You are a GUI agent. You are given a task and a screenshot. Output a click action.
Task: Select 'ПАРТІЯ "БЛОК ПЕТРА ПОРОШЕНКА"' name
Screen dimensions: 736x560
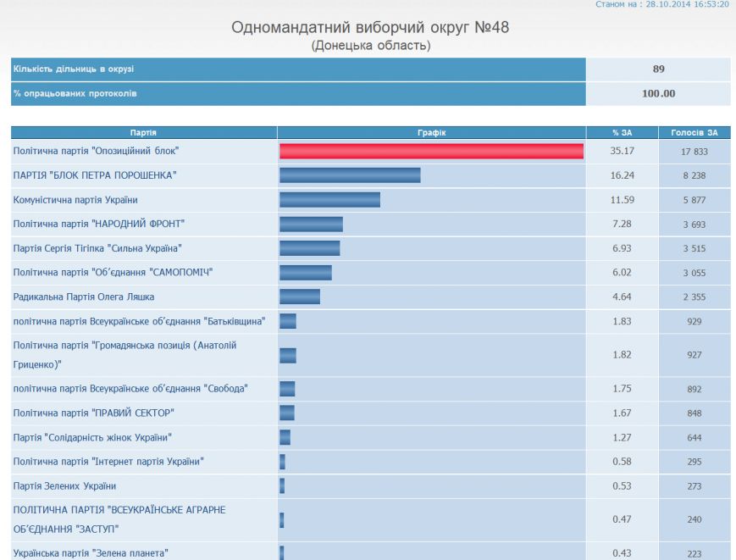coord(95,175)
